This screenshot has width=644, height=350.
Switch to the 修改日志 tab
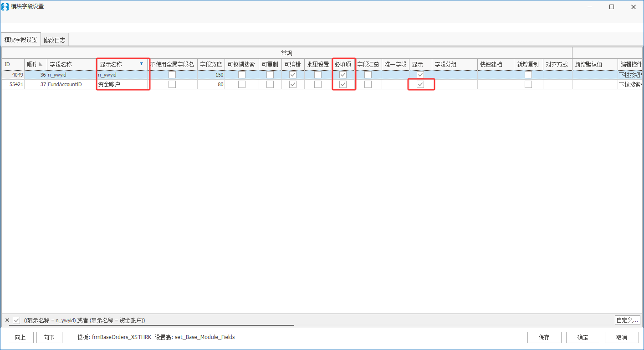coord(55,40)
